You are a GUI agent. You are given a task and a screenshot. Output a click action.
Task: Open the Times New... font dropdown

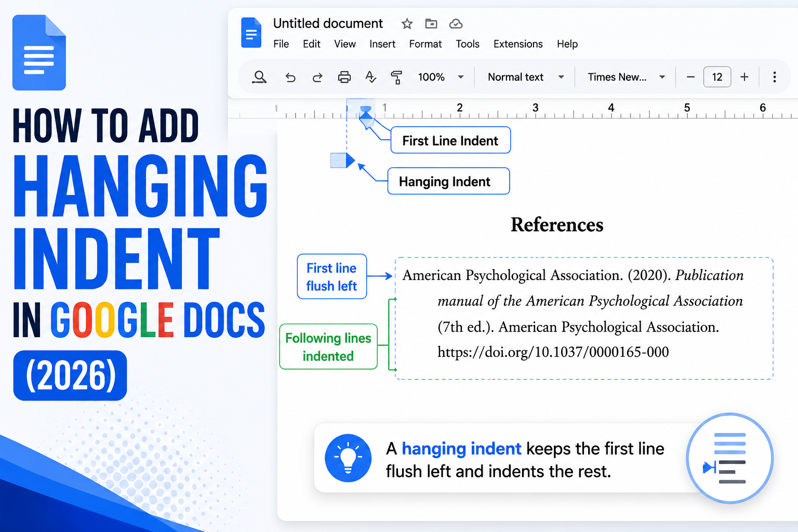click(626, 77)
